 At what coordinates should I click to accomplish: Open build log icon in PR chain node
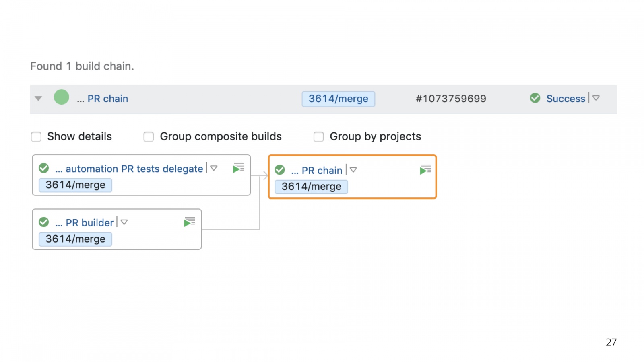425,169
